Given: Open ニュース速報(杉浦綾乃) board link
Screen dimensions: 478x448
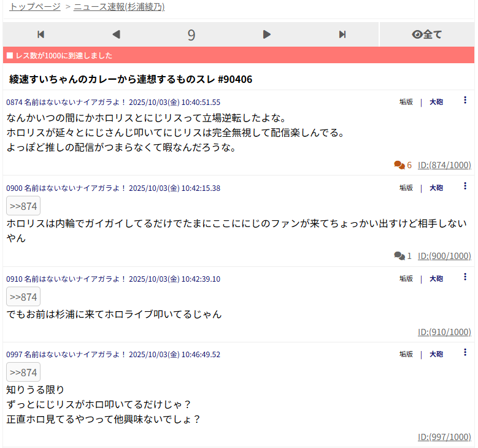Looking at the screenshot, I should (x=119, y=7).
